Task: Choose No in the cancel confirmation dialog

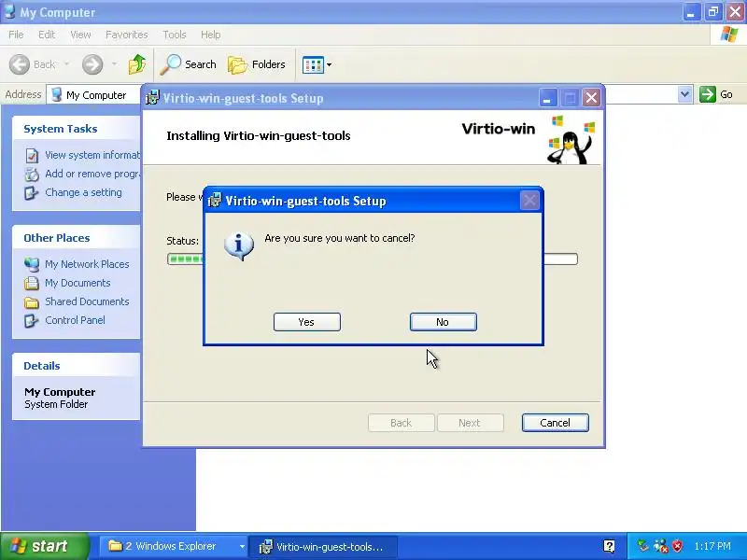Action: click(x=443, y=322)
